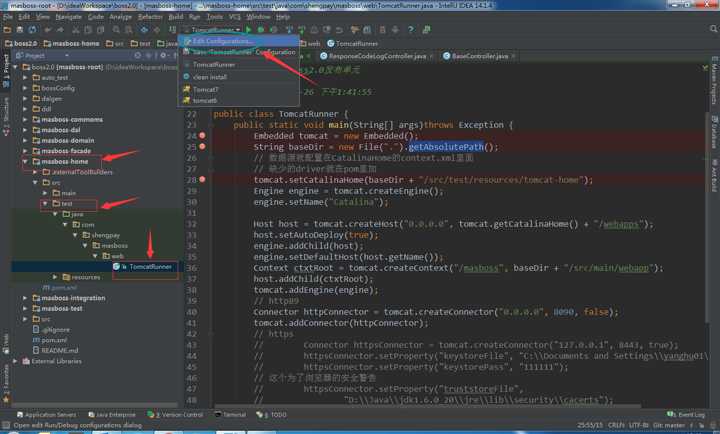
Task: Expand the resources folder in tree
Action: [55, 277]
